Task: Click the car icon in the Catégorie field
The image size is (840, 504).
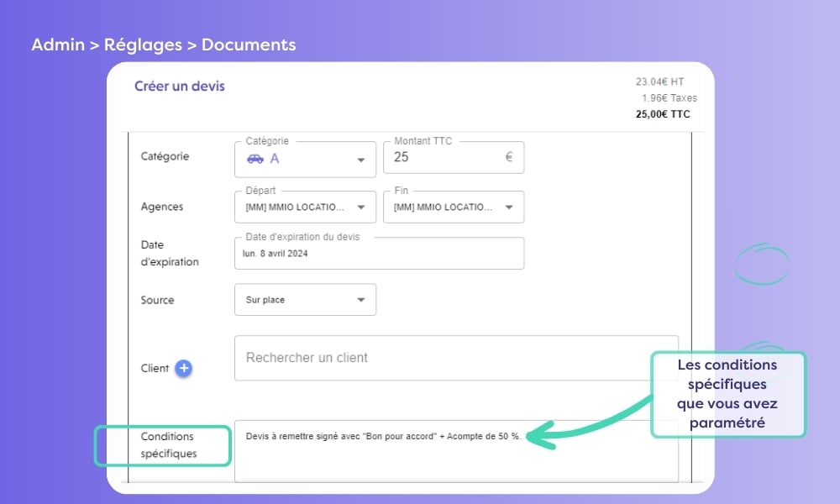Action: click(255, 159)
